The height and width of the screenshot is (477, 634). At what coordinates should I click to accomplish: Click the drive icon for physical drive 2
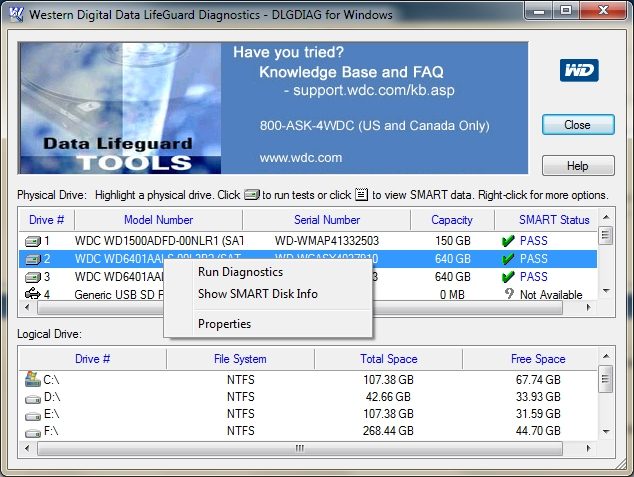tap(33, 259)
